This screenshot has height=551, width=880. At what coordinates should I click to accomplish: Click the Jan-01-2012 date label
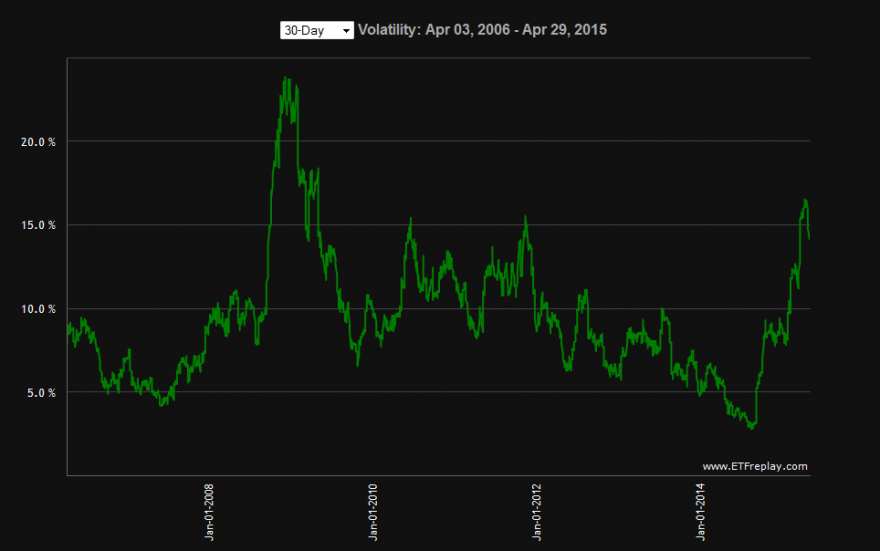click(x=537, y=512)
